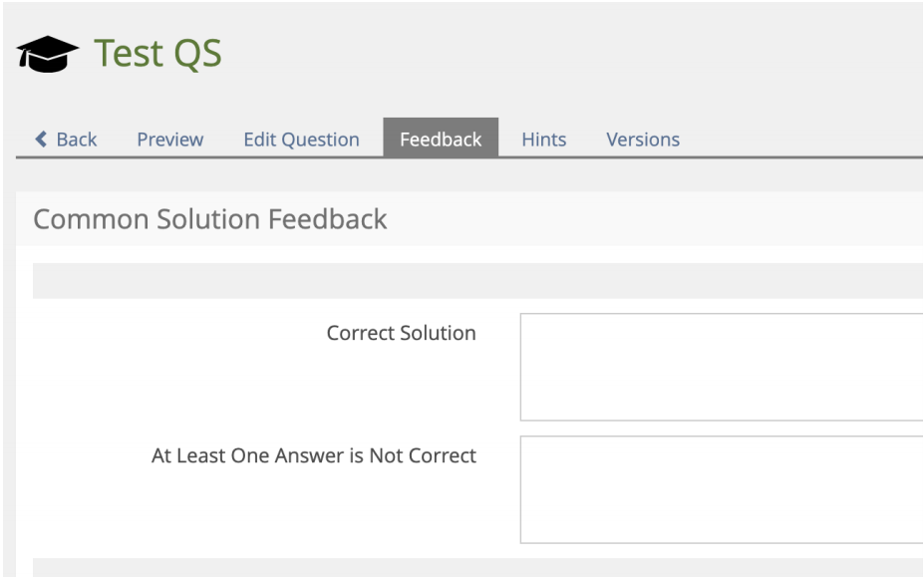Image resolution: width=924 pixels, height=577 pixels.
Task: Click the Correct Solution field label
Action: [401, 334]
